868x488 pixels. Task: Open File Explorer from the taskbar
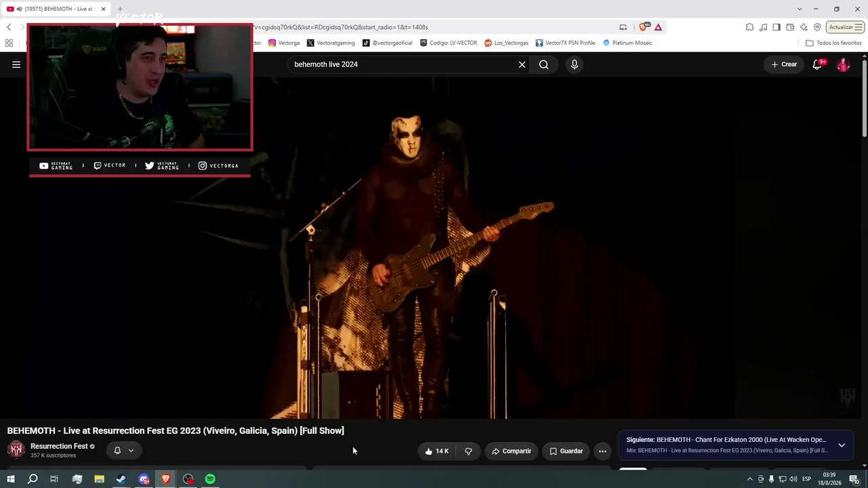[x=99, y=479]
